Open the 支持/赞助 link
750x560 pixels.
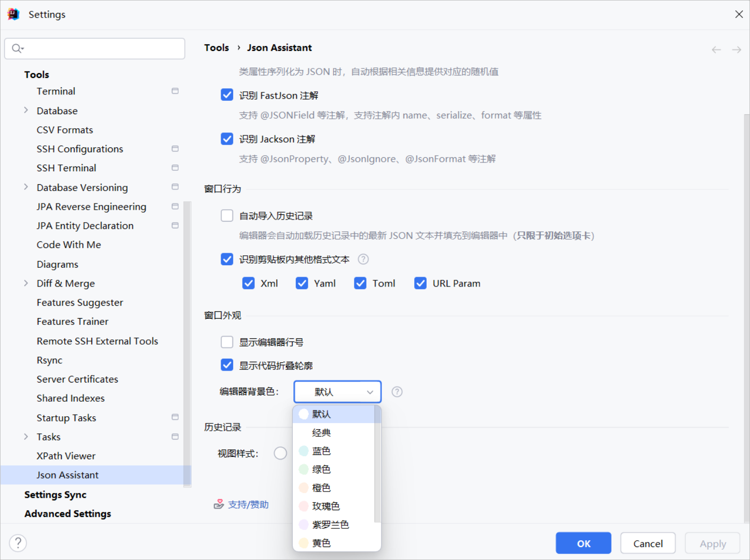point(248,504)
